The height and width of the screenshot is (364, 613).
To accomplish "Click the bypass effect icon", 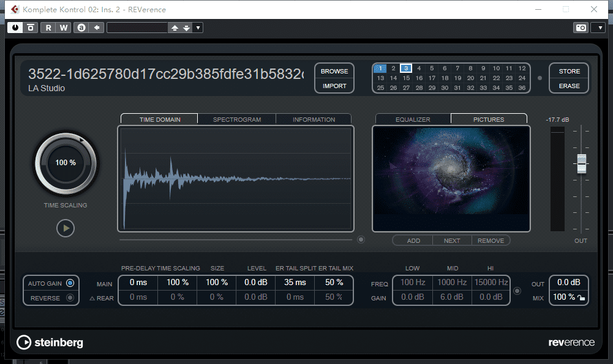I will click(31, 28).
